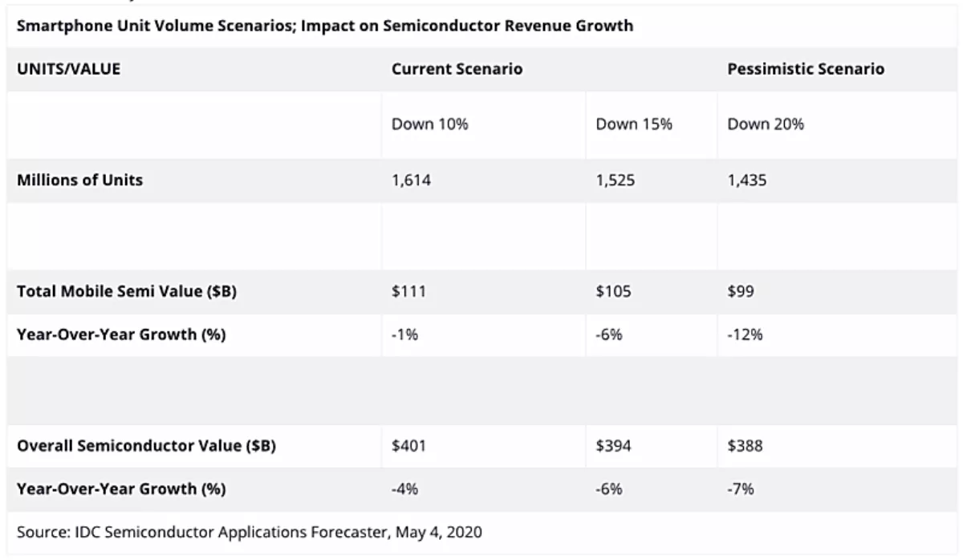The height and width of the screenshot is (560, 963).
Task: Click the IDC Semiconductor Applications Forecaster source line
Action: [250, 531]
